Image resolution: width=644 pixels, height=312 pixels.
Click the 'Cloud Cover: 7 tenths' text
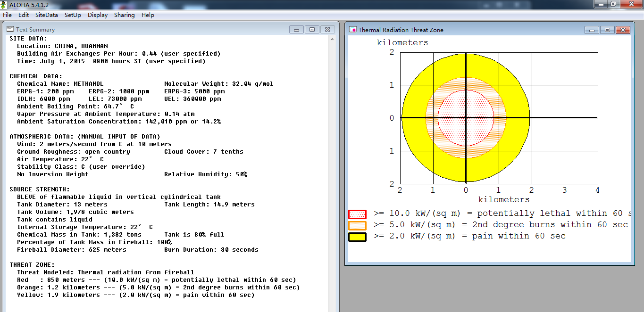204,152
